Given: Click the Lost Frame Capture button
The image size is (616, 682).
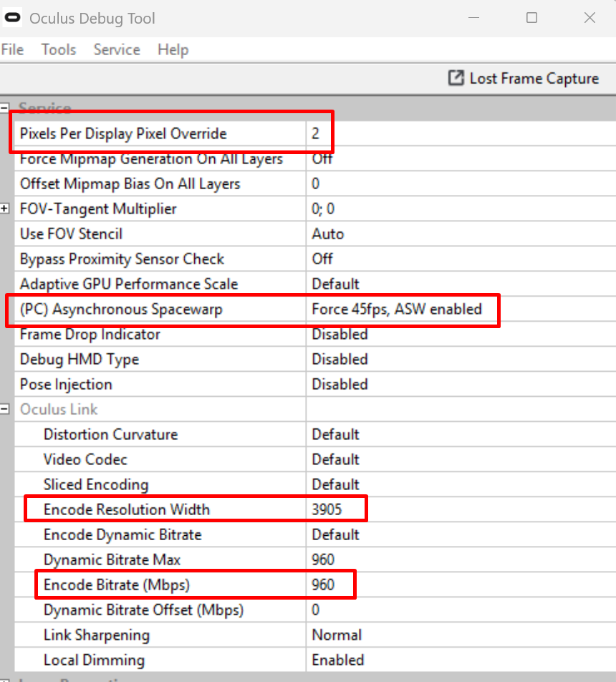Looking at the screenshot, I should pyautogui.click(x=524, y=78).
